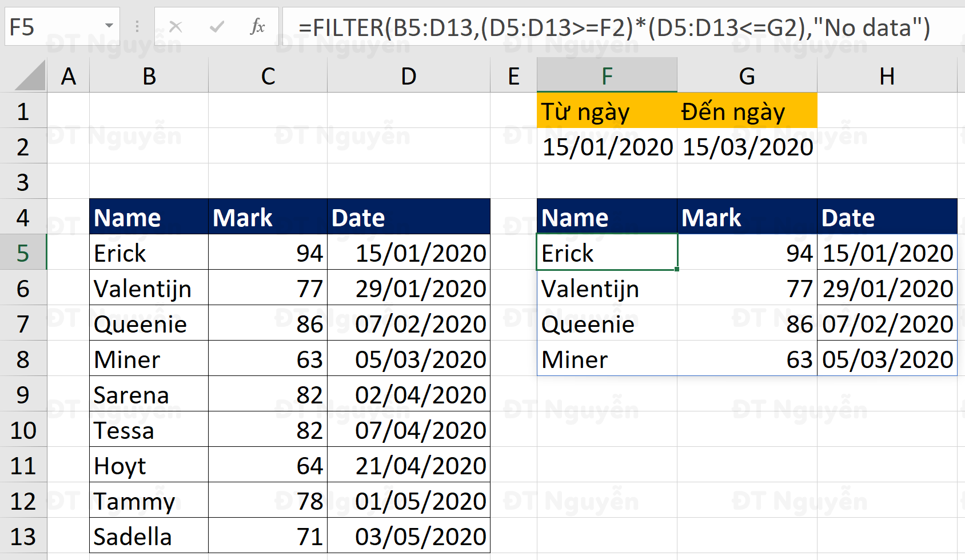Select row 13 header
Image resolution: width=965 pixels, height=560 pixels.
23,536
